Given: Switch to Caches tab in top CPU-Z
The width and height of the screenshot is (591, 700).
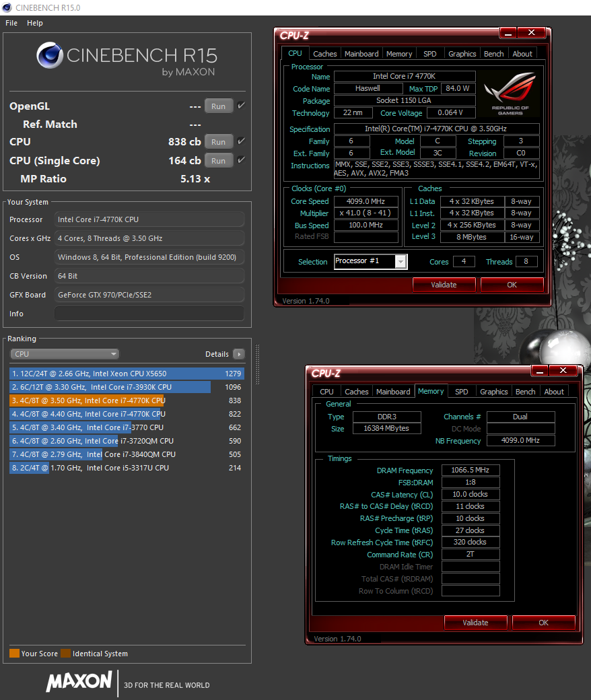Looking at the screenshot, I should pos(325,54).
